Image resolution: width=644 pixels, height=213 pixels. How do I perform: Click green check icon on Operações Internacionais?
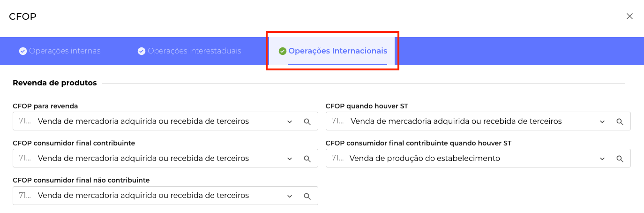click(x=283, y=51)
